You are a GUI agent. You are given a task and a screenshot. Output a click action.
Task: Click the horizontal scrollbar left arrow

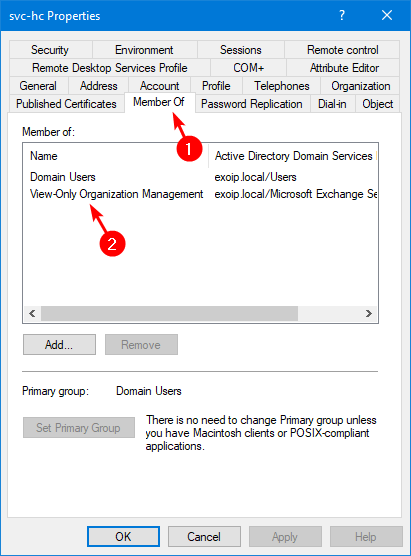click(32, 313)
